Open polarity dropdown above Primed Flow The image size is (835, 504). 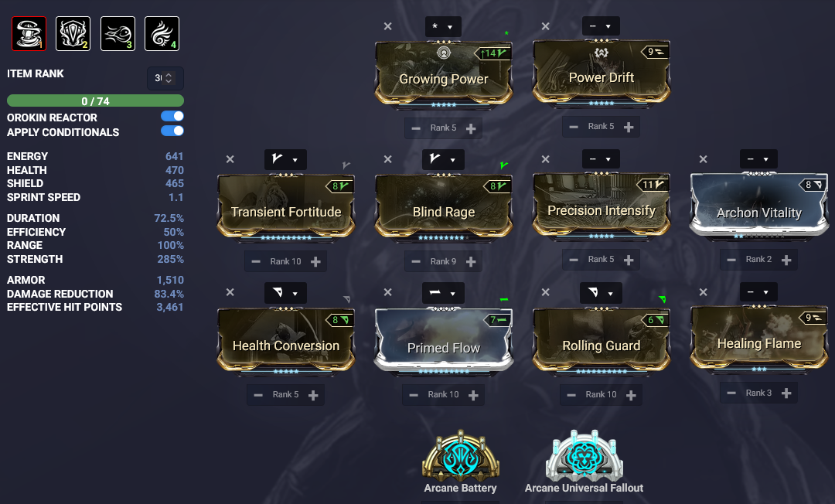pyautogui.click(x=443, y=293)
